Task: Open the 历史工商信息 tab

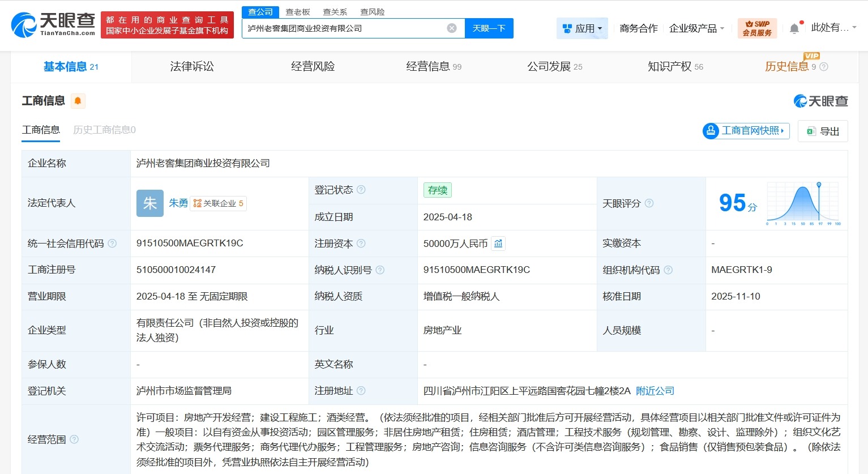Action: pos(103,130)
